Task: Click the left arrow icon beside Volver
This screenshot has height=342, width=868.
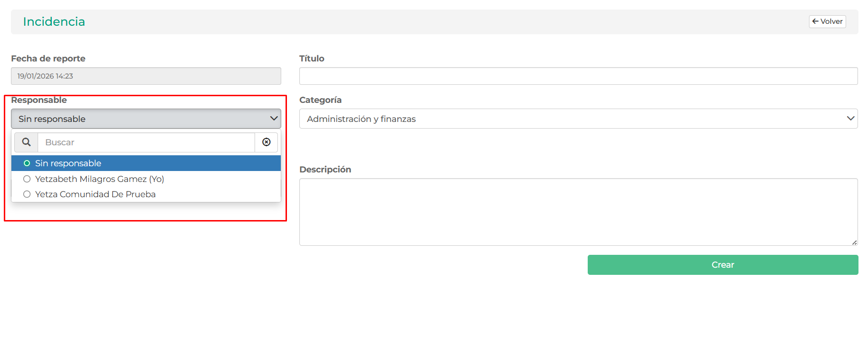Action: tap(815, 21)
